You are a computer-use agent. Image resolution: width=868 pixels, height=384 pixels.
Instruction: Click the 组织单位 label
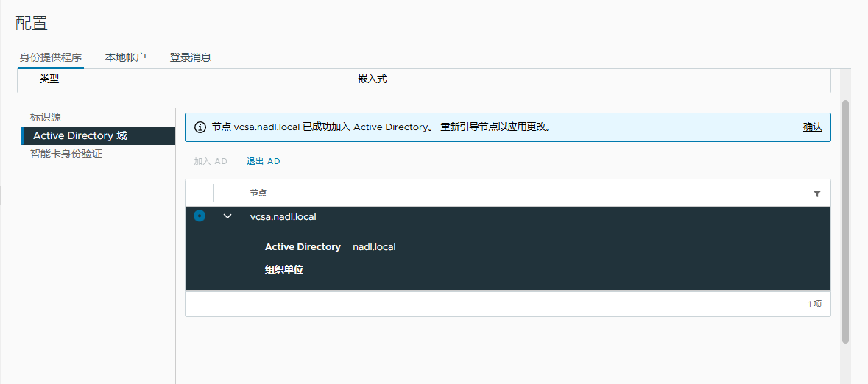(284, 270)
